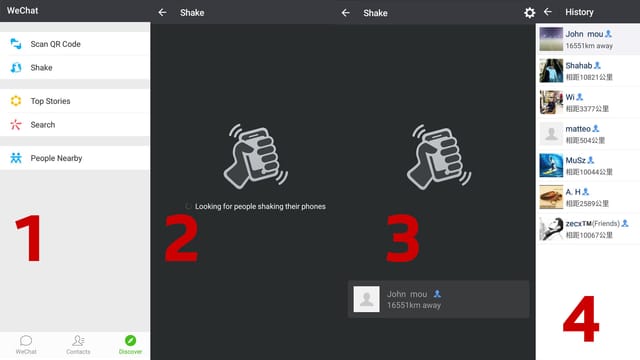Image resolution: width=640 pixels, height=360 pixels.
Task: Open John mou 16551km away result in Shake
Action: point(438,299)
